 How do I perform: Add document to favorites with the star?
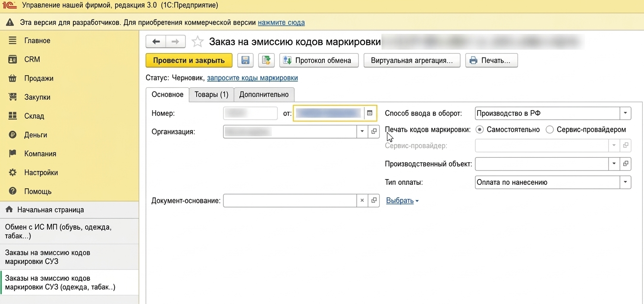click(198, 41)
